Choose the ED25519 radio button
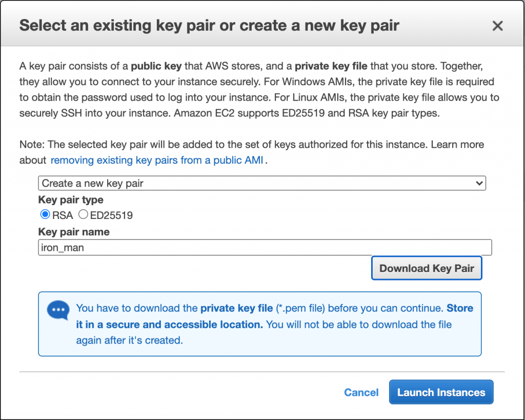 [x=83, y=215]
